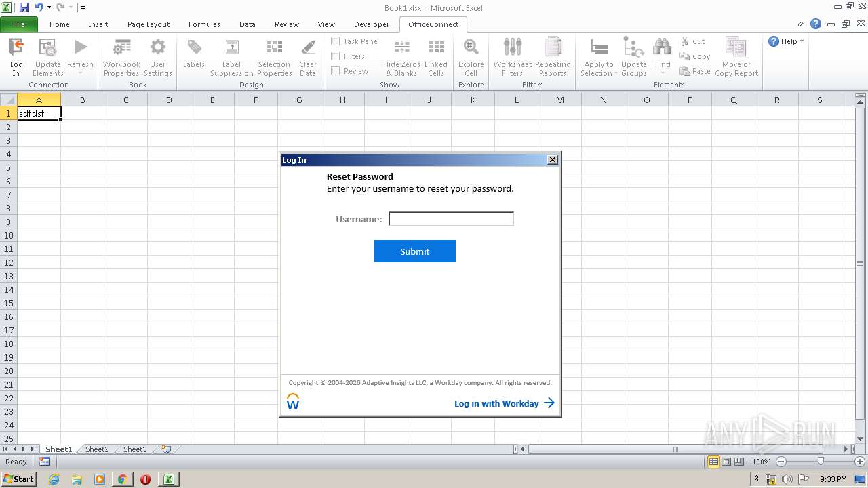Open User Settings
The image size is (868, 488).
tap(158, 57)
